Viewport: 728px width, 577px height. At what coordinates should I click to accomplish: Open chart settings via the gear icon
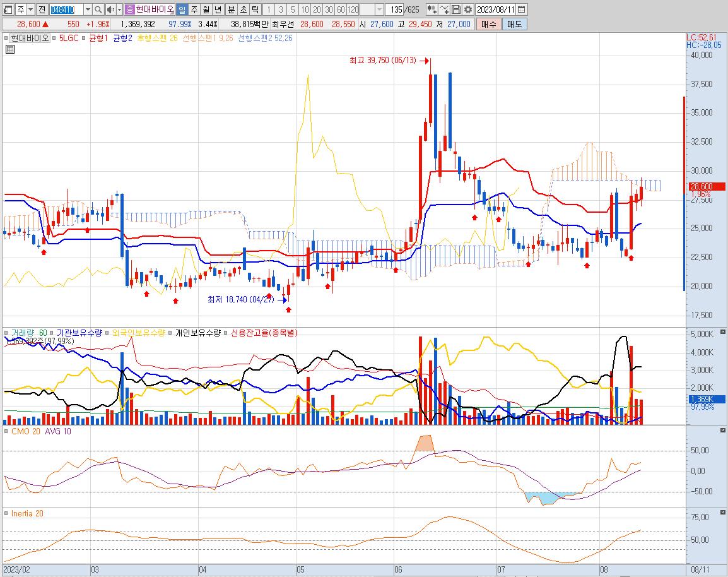[x=468, y=9]
